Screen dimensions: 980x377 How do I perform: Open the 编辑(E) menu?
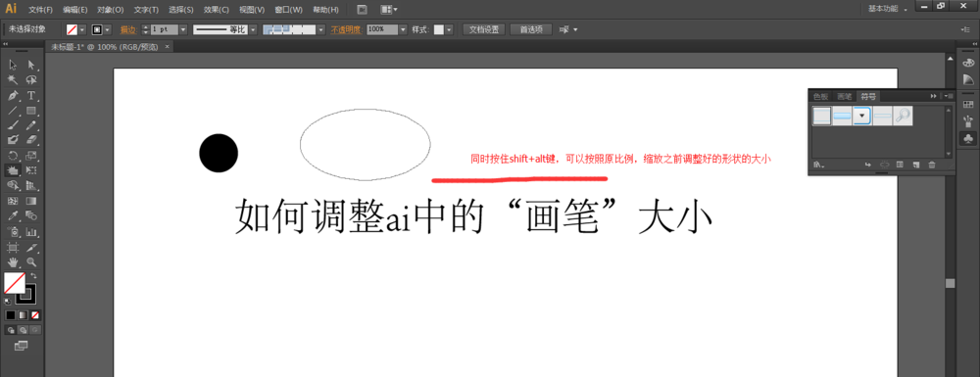pos(75,10)
